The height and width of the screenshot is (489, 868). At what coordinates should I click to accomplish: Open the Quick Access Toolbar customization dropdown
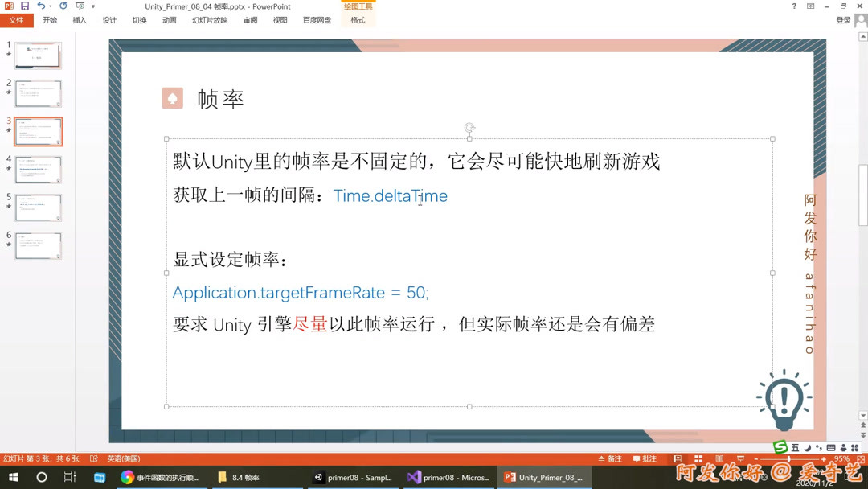92,6
